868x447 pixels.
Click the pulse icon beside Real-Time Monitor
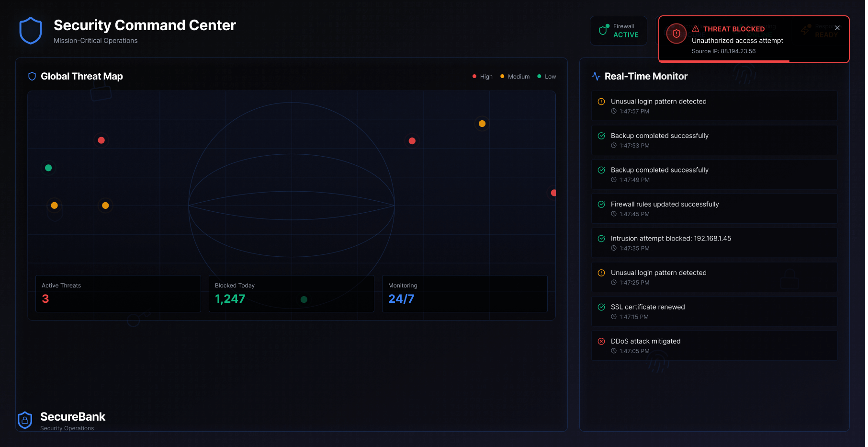596,76
